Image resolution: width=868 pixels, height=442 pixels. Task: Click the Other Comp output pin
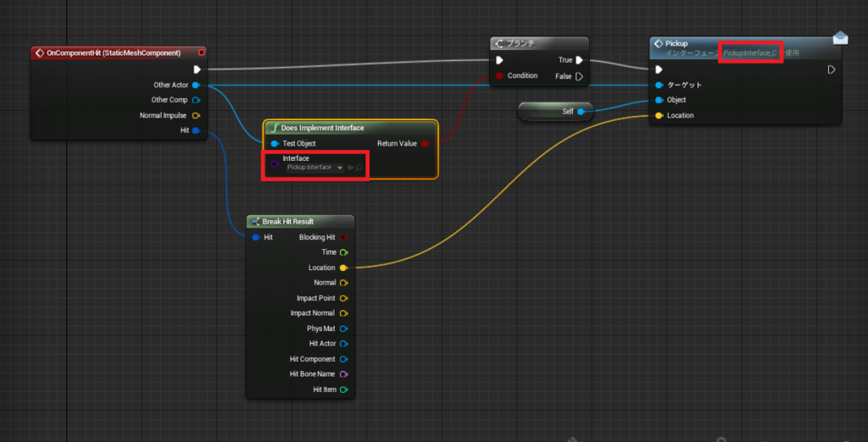[x=196, y=100]
